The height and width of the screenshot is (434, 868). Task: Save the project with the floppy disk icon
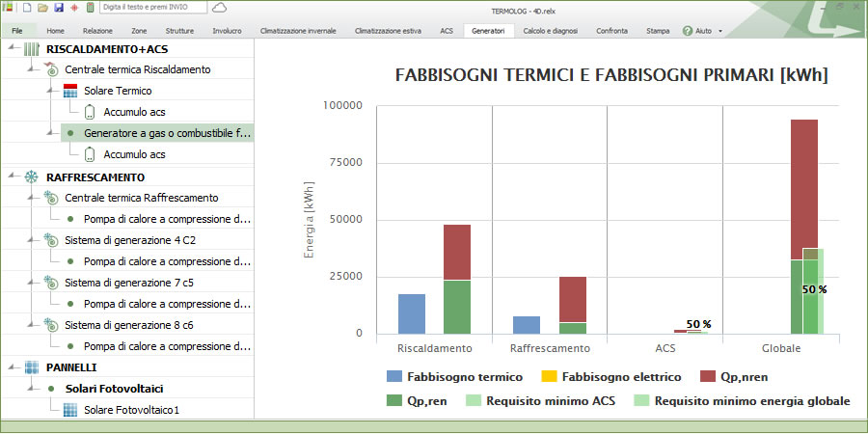coord(59,8)
